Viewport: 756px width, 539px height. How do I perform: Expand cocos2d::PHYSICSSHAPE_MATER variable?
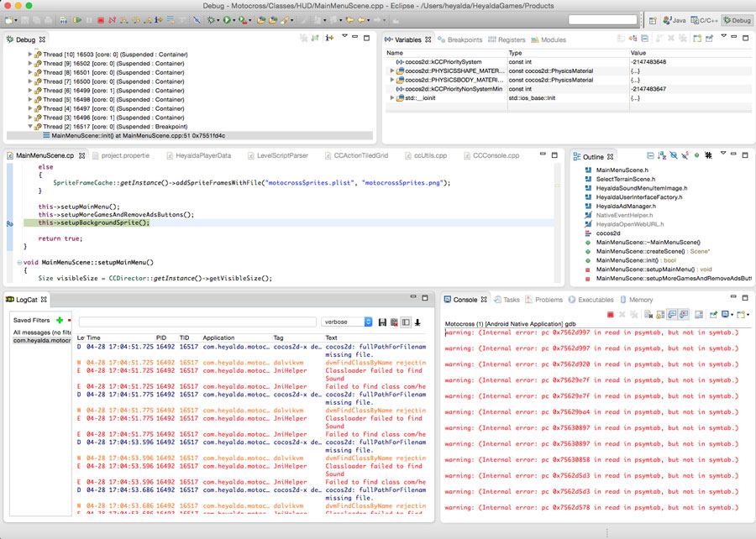[x=392, y=71]
